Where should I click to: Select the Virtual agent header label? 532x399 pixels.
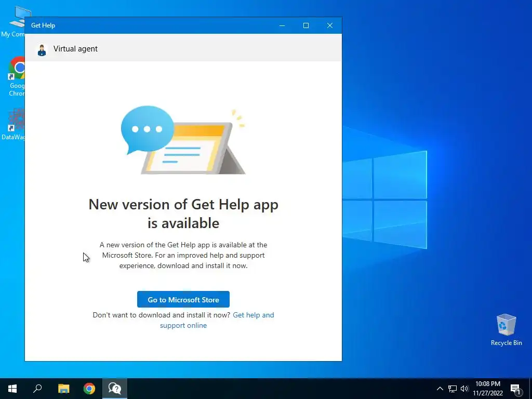pos(75,49)
